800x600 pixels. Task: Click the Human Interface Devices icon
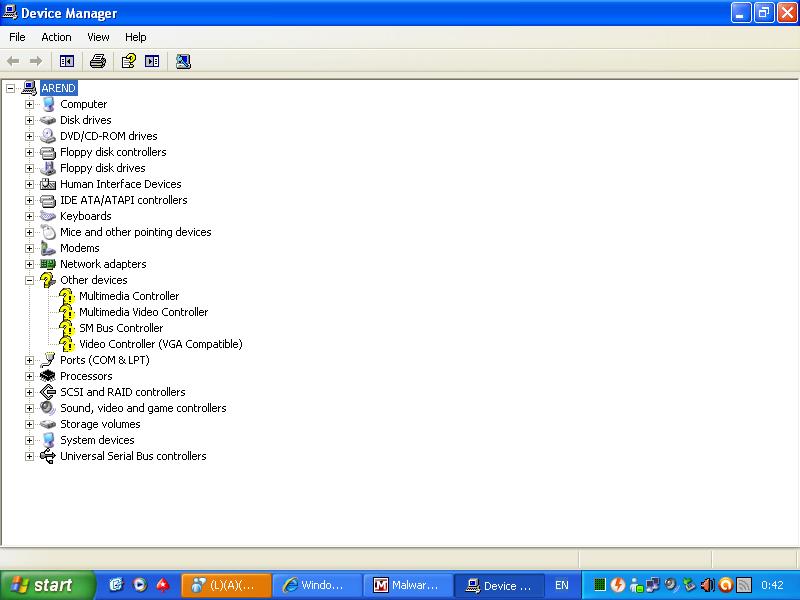(x=47, y=184)
